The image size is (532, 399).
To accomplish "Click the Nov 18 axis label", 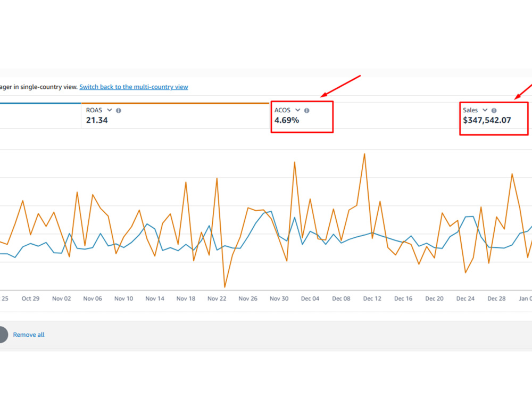I will point(186,298).
